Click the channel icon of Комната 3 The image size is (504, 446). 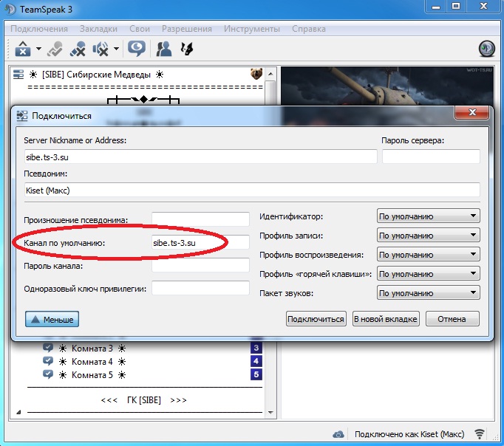click(x=48, y=348)
